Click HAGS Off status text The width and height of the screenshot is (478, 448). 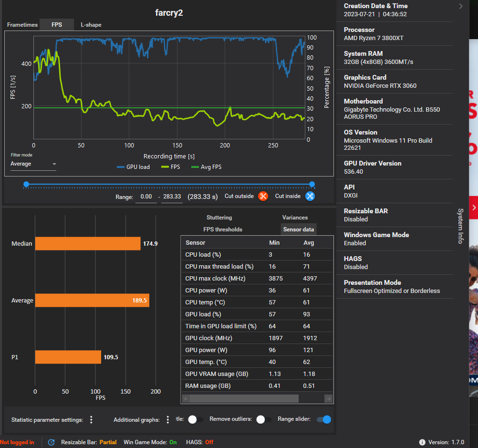pyautogui.click(x=200, y=442)
